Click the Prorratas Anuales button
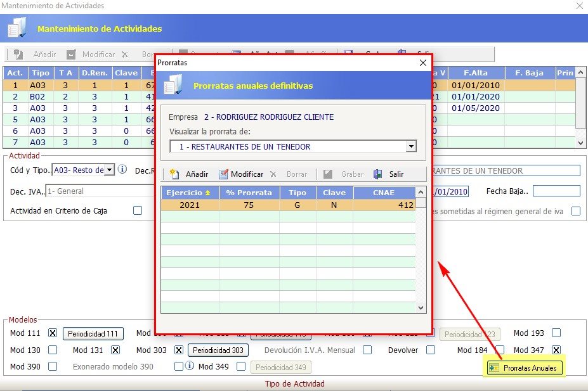The height and width of the screenshot is (391, 588). coord(525,368)
